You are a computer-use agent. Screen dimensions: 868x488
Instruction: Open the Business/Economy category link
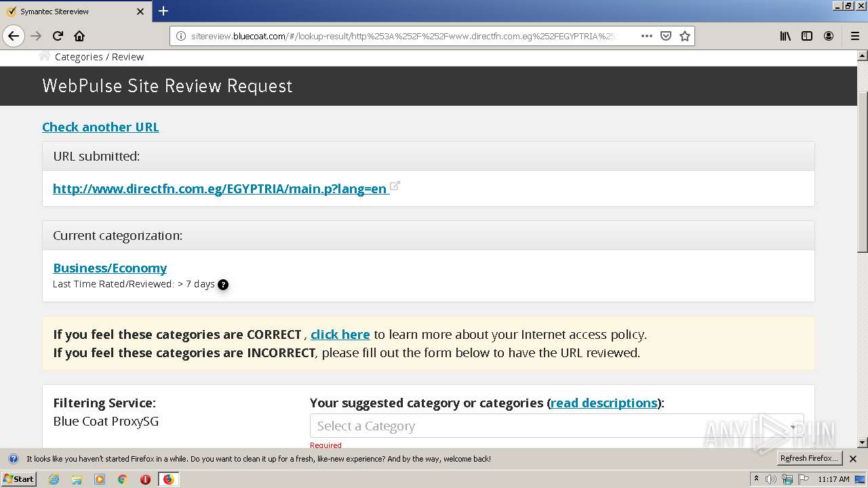tap(110, 268)
